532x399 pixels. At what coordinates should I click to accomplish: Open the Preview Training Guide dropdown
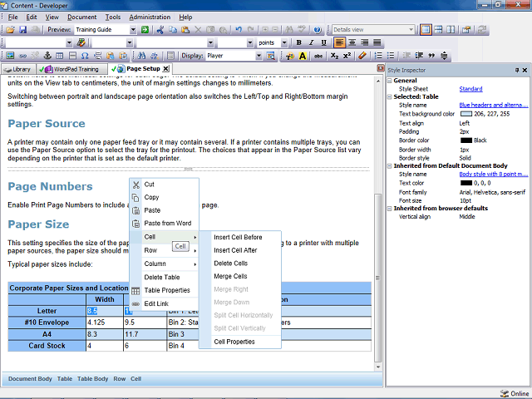pos(133,30)
